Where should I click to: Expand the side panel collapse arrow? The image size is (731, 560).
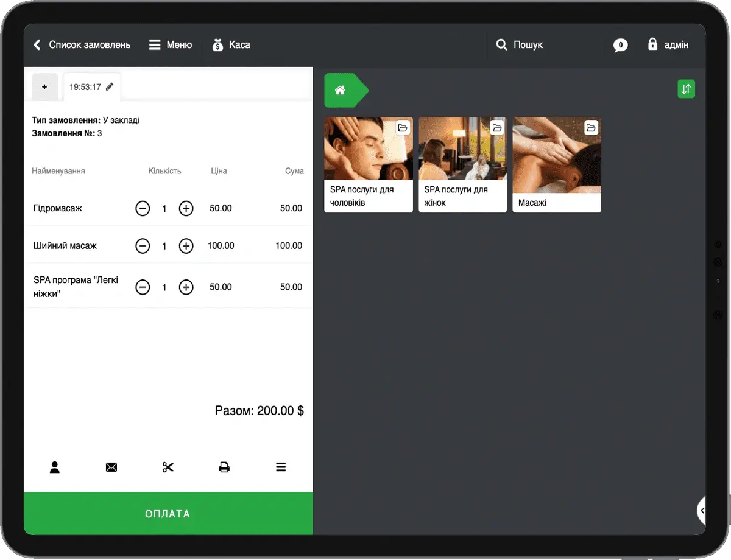(702, 511)
